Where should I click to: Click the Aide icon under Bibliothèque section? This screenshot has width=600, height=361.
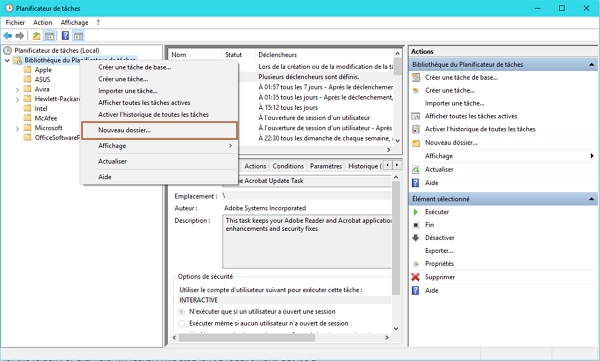pyautogui.click(x=416, y=183)
